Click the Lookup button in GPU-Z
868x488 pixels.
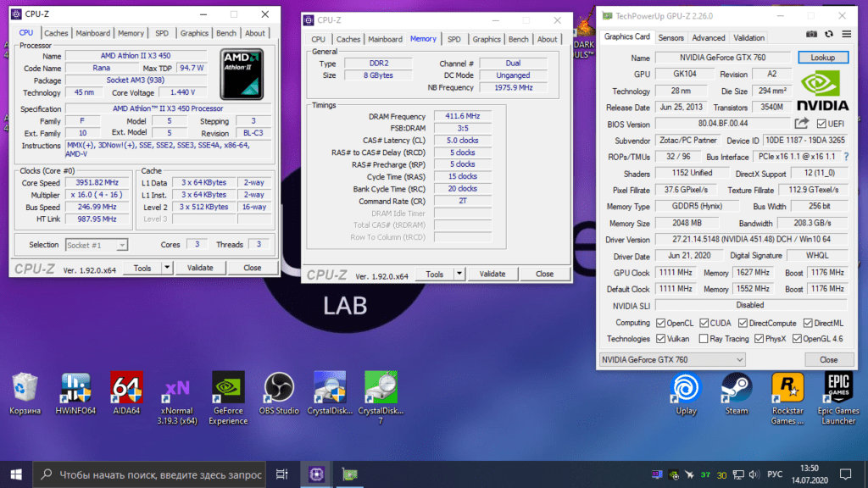point(822,58)
